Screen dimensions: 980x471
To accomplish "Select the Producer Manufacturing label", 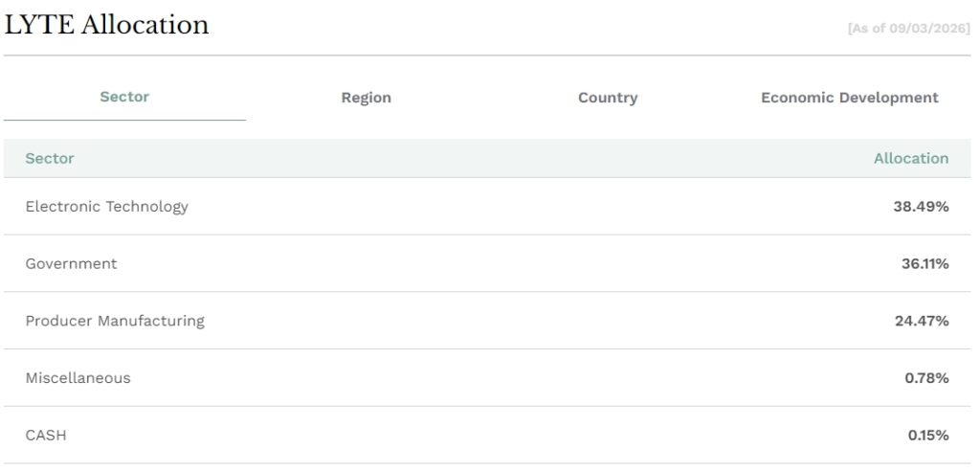I will click(x=115, y=321).
